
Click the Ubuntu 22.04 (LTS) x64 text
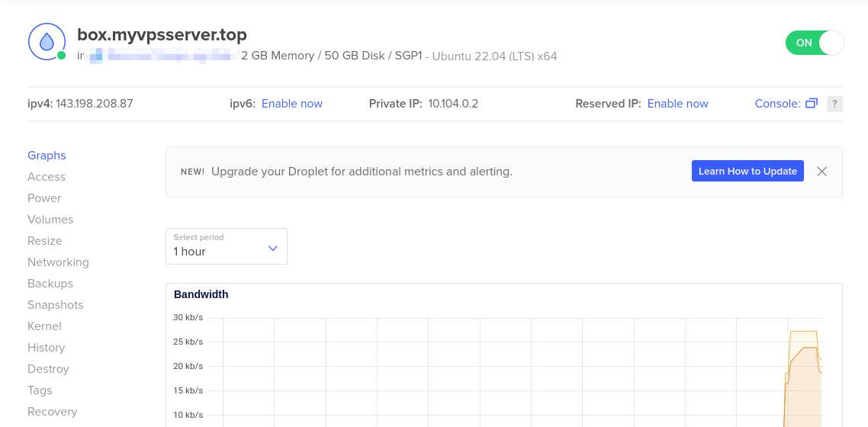494,56
